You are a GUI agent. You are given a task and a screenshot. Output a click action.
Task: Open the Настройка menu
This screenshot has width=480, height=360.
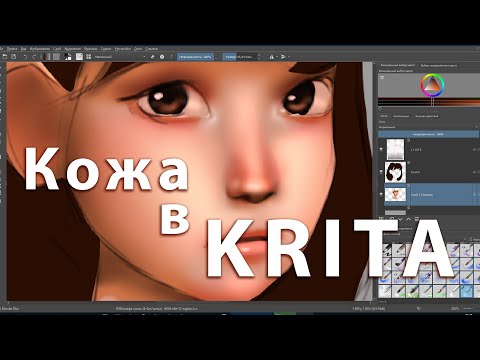(x=123, y=49)
